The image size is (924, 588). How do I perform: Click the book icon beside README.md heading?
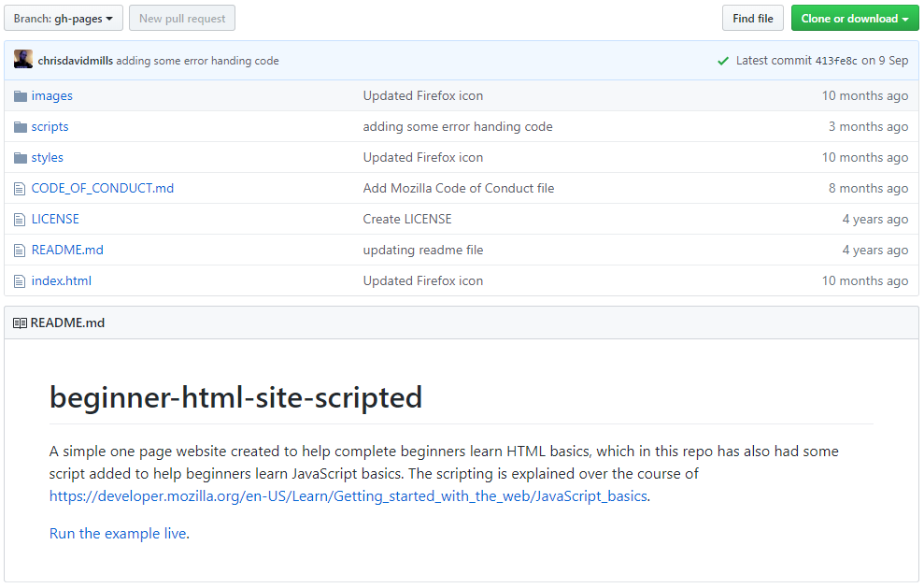tap(21, 322)
